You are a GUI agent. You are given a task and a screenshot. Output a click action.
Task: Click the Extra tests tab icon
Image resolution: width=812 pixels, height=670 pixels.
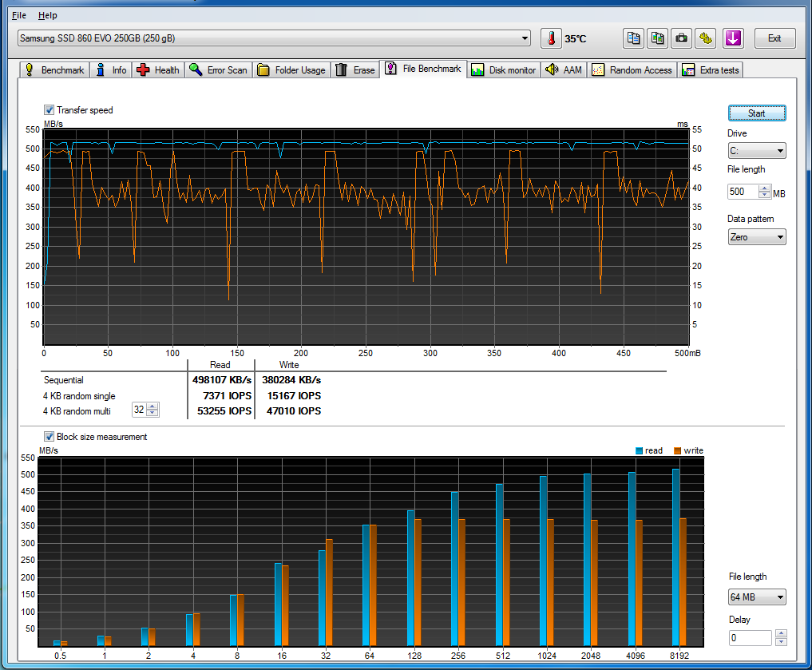(688, 70)
